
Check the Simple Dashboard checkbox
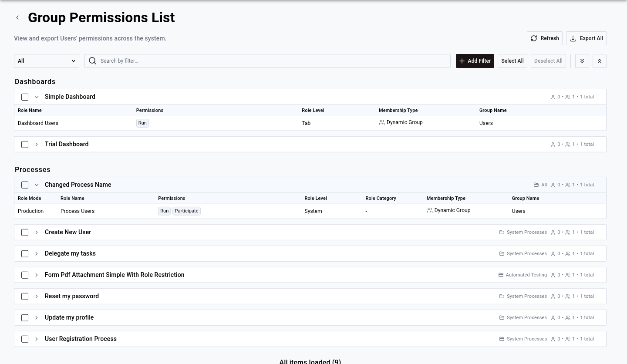pyautogui.click(x=25, y=97)
